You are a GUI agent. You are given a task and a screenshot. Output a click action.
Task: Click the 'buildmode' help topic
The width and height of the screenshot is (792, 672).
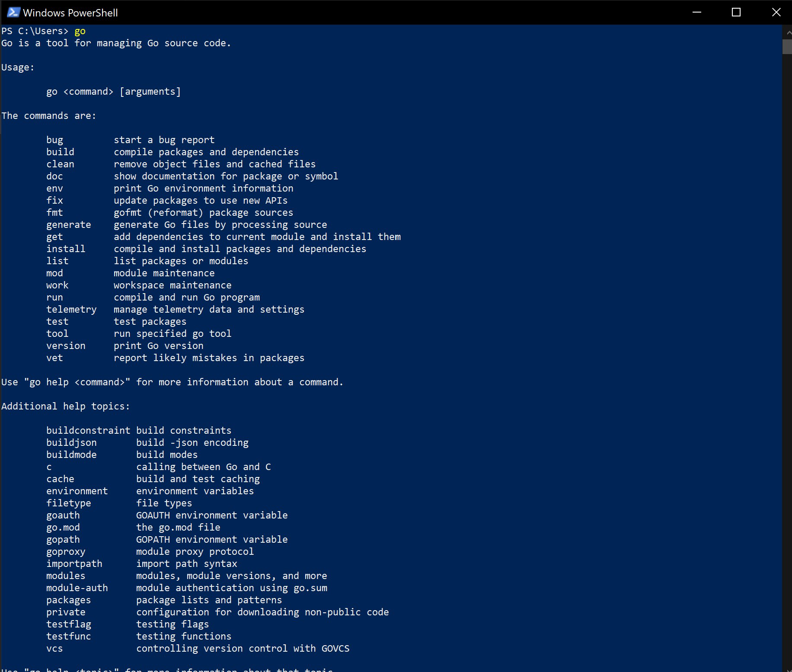pos(71,455)
